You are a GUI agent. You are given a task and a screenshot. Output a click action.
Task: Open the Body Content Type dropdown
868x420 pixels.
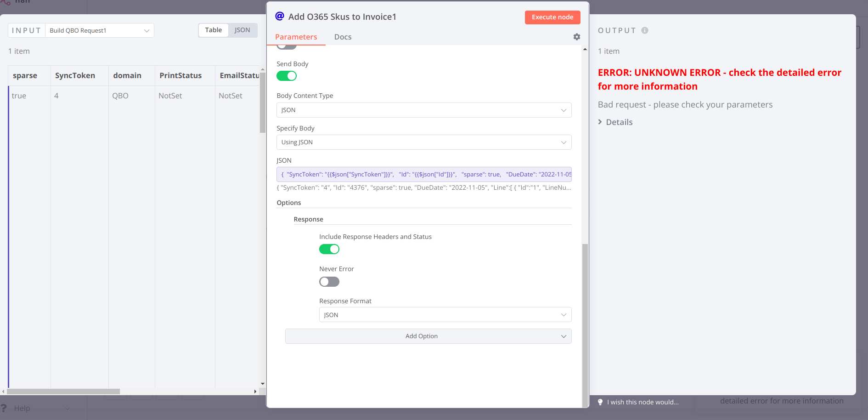(x=423, y=110)
